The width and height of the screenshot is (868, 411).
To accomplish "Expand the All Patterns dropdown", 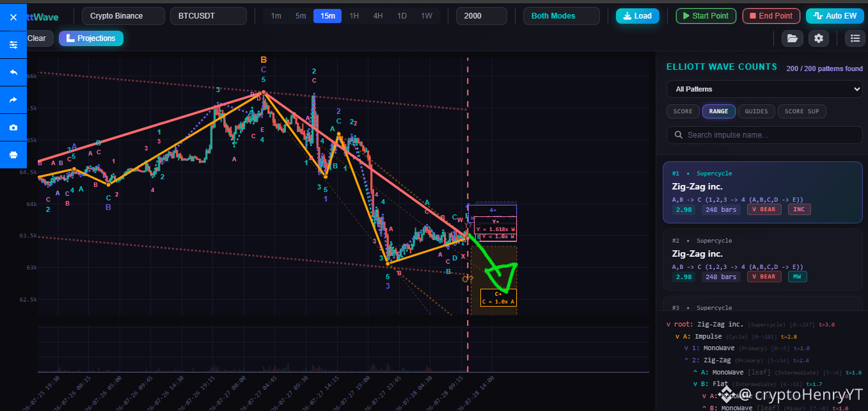I will tap(764, 89).
